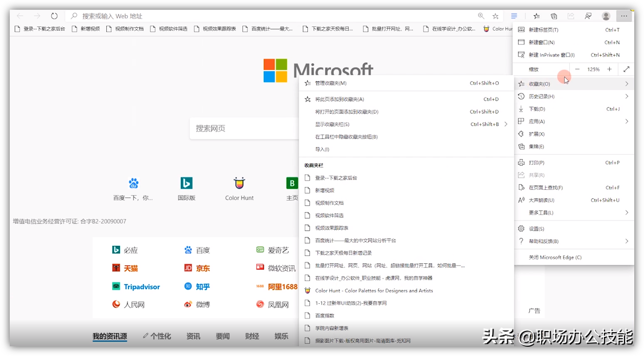Open the Tripadvisor site link

coord(136,287)
